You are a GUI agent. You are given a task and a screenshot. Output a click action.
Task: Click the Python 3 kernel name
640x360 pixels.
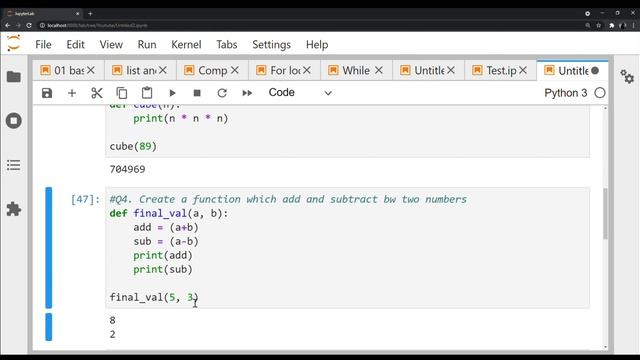tap(566, 93)
